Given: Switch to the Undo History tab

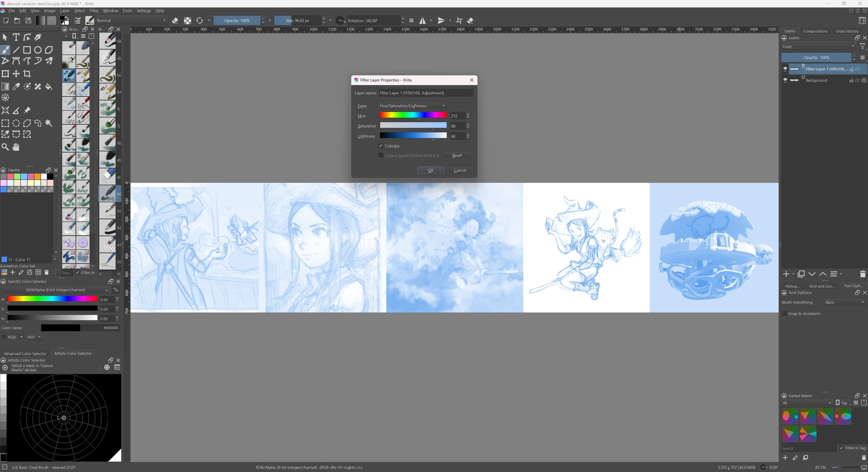Looking at the screenshot, I should point(847,31).
